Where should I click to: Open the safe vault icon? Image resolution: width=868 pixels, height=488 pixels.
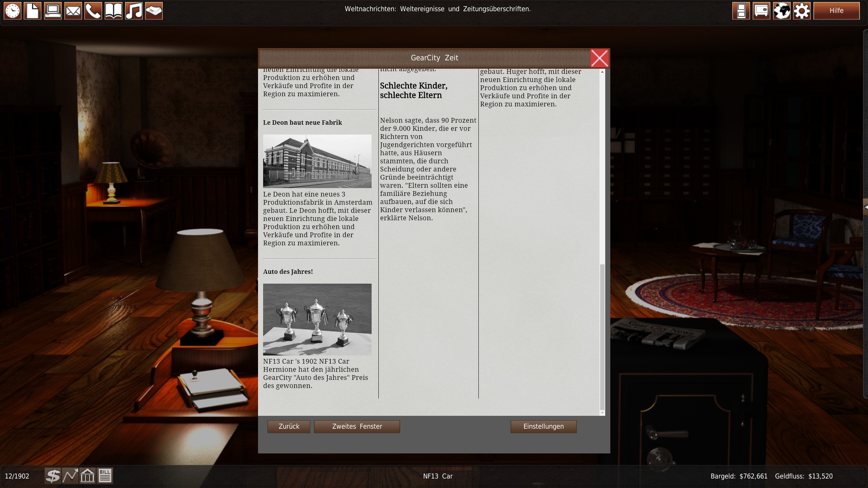tap(762, 11)
